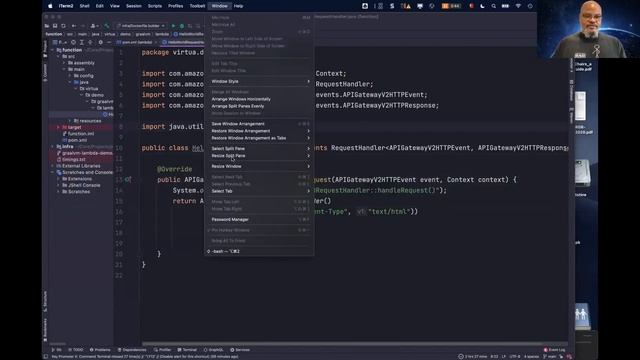This screenshot has width=640, height=360.
Task: Choose Arrange Windows Horizontally
Action: (x=259, y=99)
